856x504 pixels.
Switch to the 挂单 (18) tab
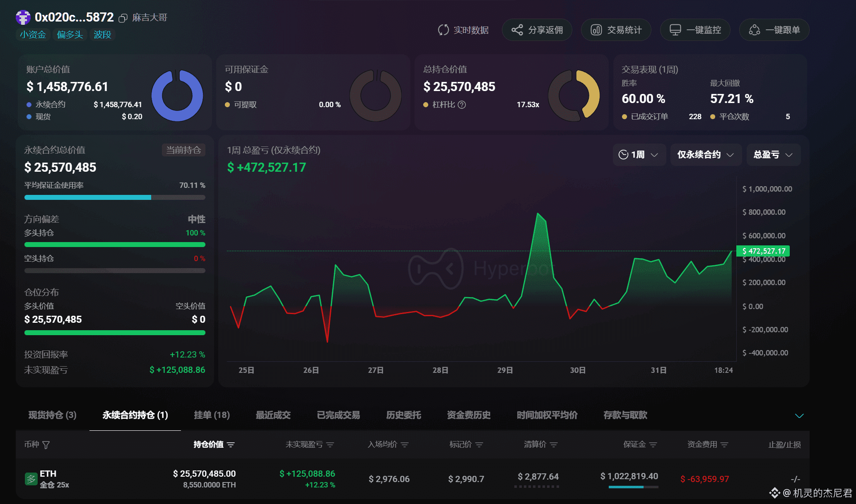(212, 415)
